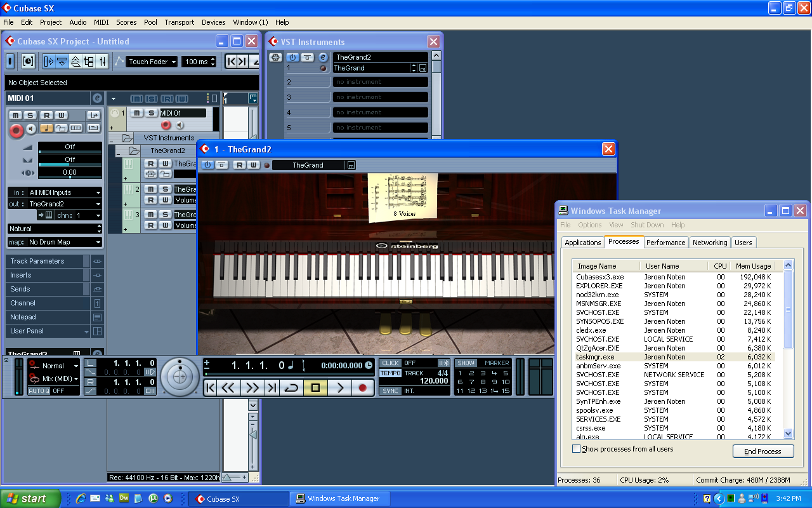Open drum map 'No Drum Map' dropdown
Image resolution: width=812 pixels, height=508 pixels.
pos(55,242)
